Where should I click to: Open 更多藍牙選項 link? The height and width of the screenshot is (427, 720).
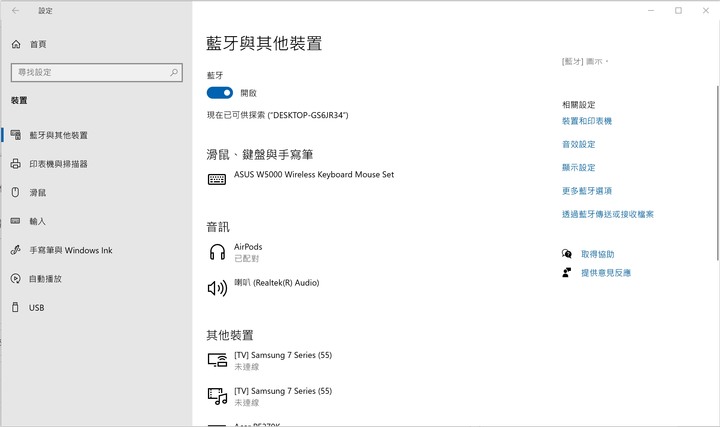[587, 191]
